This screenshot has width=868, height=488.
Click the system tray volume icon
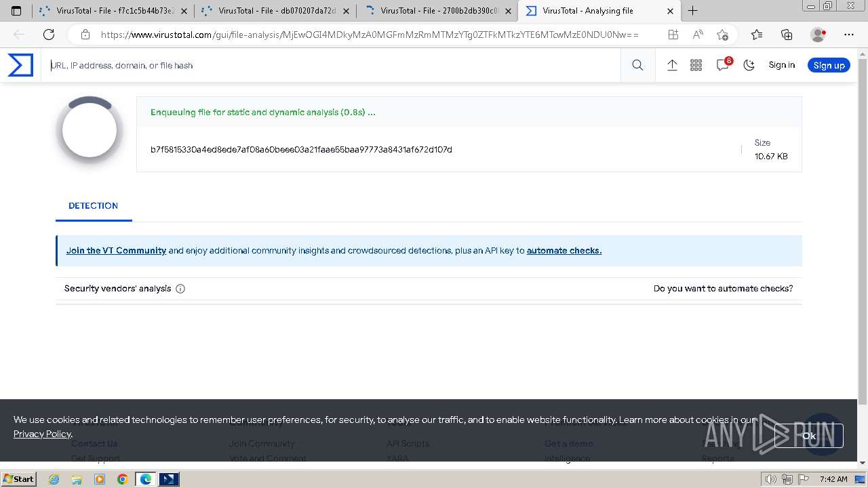[x=771, y=479]
